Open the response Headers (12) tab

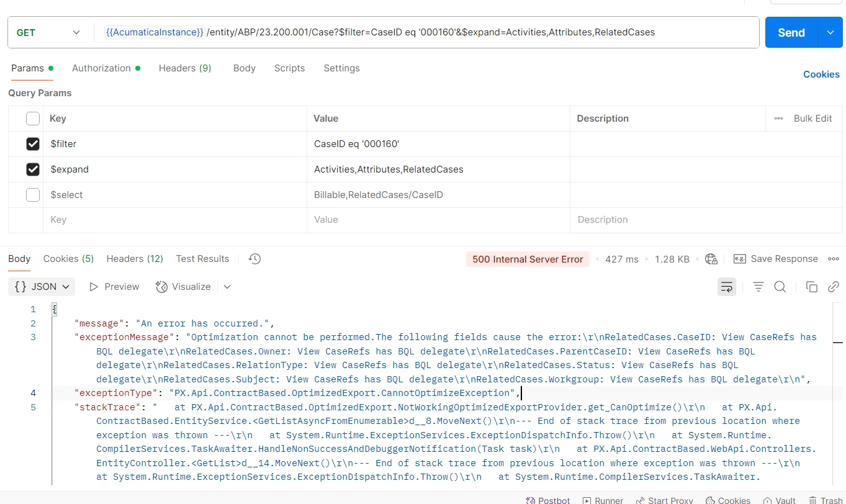click(x=135, y=259)
